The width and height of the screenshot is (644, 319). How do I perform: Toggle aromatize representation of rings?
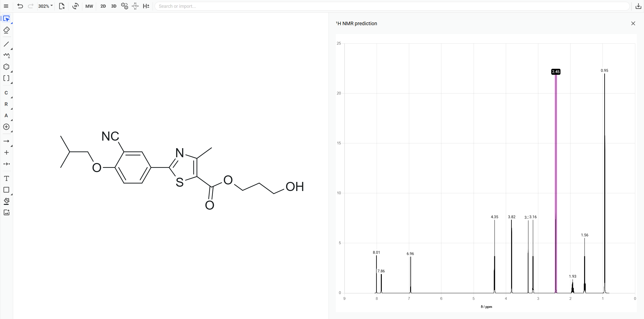click(124, 6)
